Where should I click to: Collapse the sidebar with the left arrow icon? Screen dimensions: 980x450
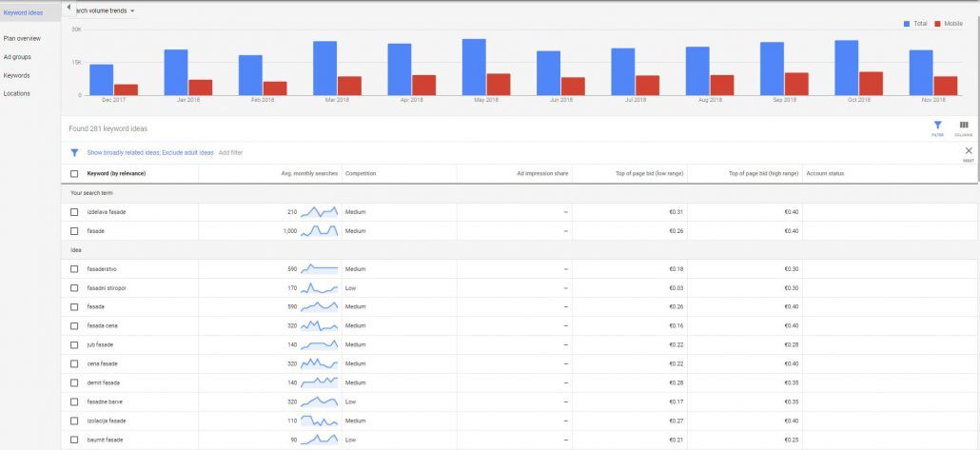69,8
